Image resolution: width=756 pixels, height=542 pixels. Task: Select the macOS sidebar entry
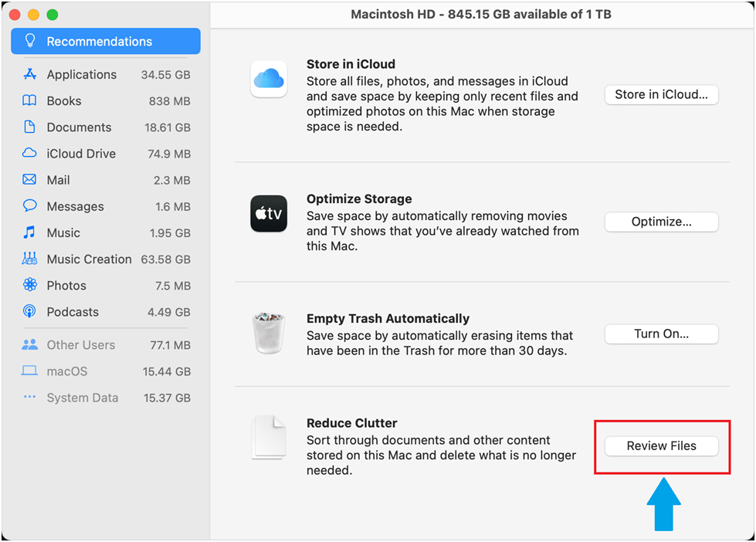(x=106, y=371)
